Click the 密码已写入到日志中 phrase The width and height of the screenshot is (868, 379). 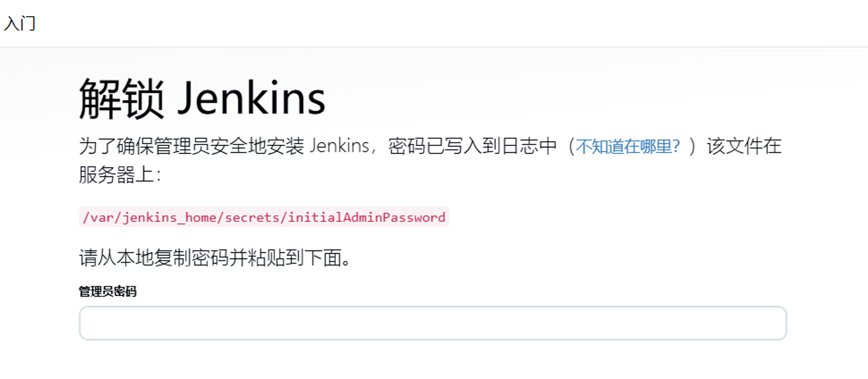pyautogui.click(x=472, y=146)
